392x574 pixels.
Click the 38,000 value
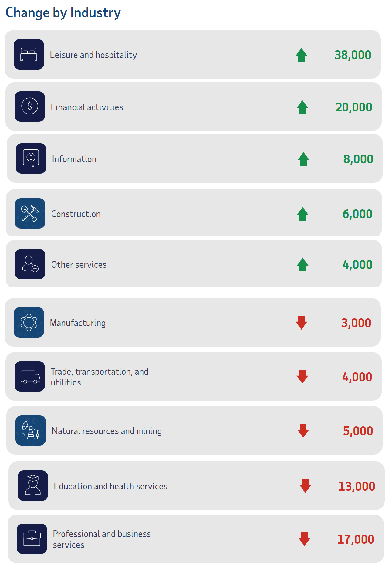[353, 55]
